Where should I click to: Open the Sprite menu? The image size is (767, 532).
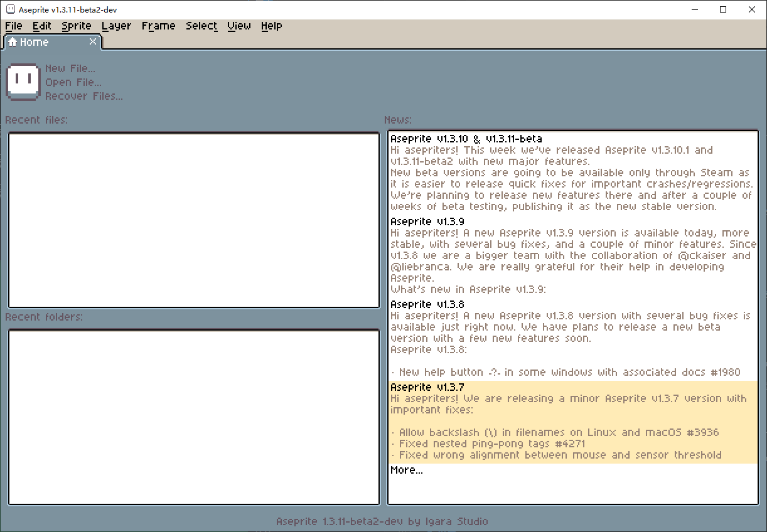[x=77, y=26]
